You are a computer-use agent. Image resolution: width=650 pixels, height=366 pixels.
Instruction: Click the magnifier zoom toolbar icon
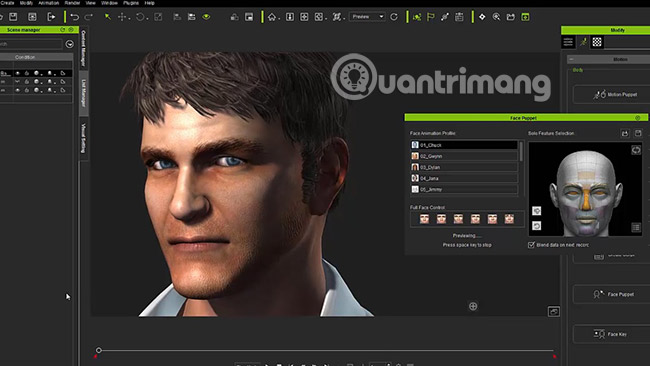pyautogui.click(x=496, y=17)
